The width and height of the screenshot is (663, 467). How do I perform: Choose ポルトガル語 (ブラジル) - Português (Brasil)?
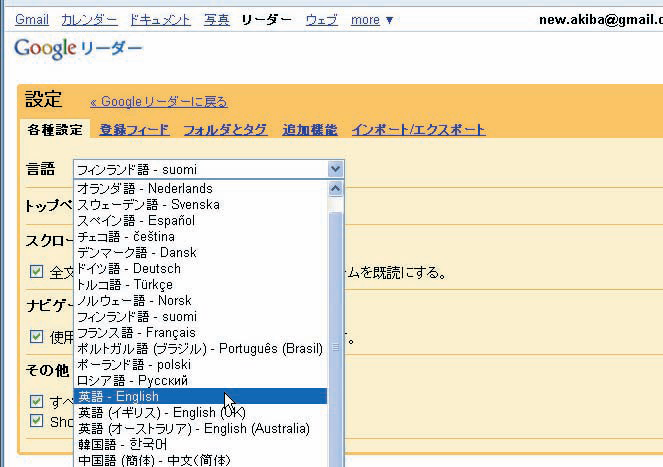coord(200,349)
